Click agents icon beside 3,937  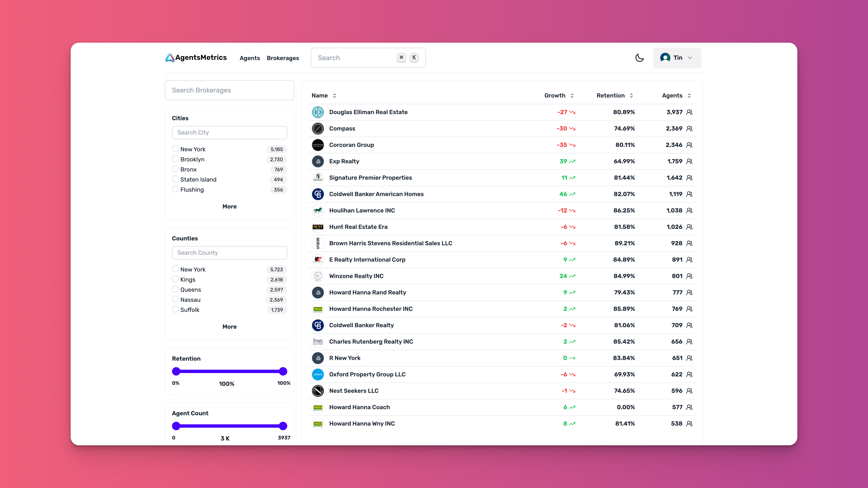pyautogui.click(x=689, y=112)
